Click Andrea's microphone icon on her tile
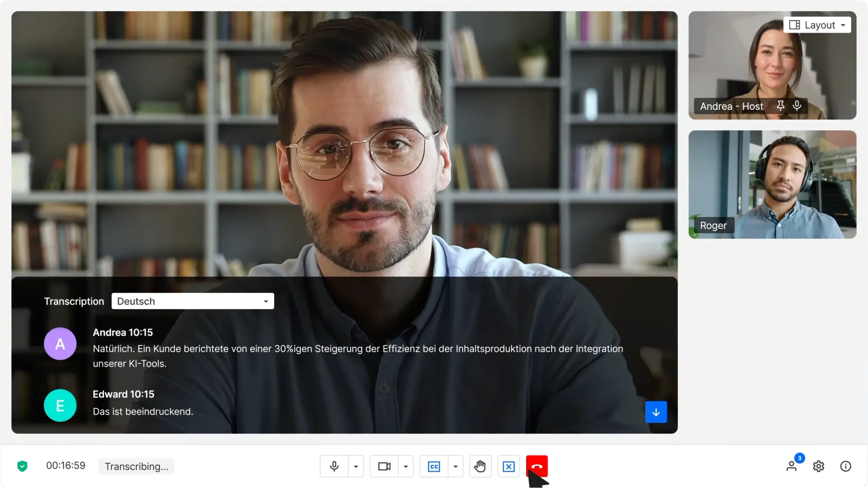This screenshot has height=488, width=868. (x=797, y=106)
